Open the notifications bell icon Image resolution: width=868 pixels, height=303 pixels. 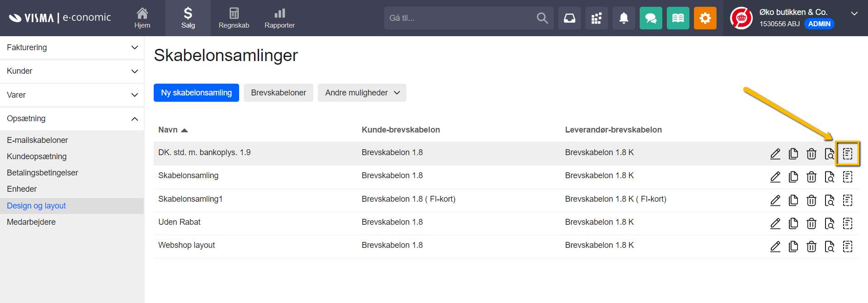coord(623,18)
